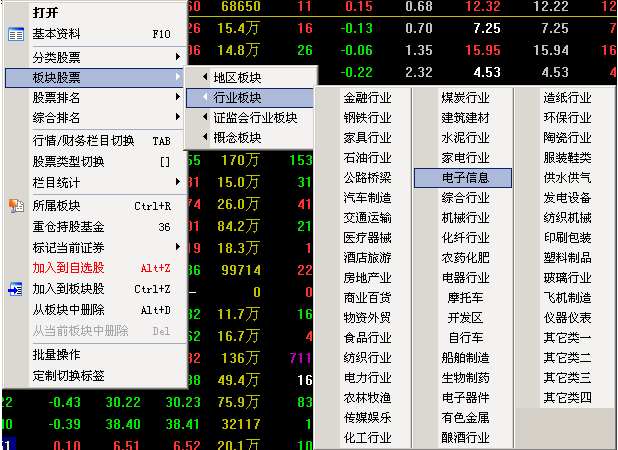Select 酒店旅游 sector
This screenshot has height=450, width=618.
(x=367, y=258)
